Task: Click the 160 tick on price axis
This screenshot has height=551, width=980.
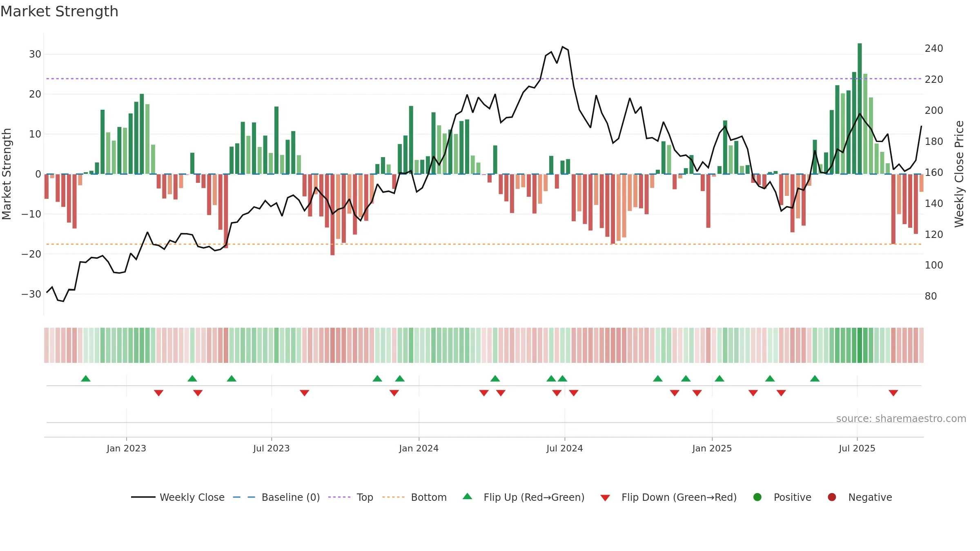Action: pos(934,173)
